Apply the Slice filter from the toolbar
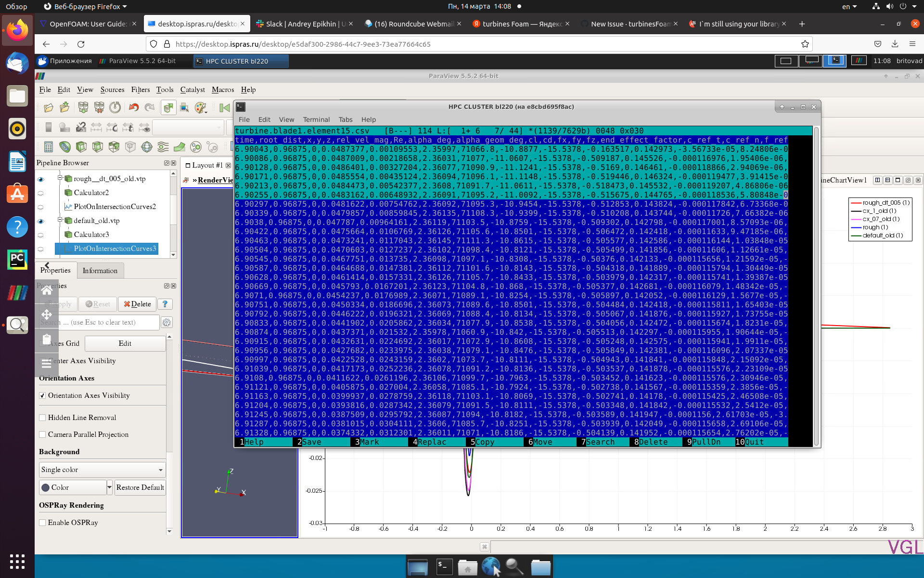 [97, 147]
